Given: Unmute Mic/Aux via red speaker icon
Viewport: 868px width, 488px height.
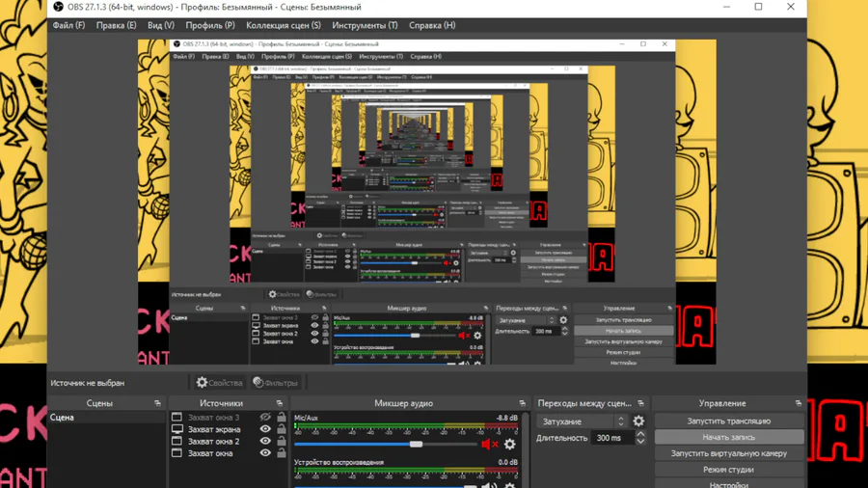Looking at the screenshot, I should click(489, 444).
